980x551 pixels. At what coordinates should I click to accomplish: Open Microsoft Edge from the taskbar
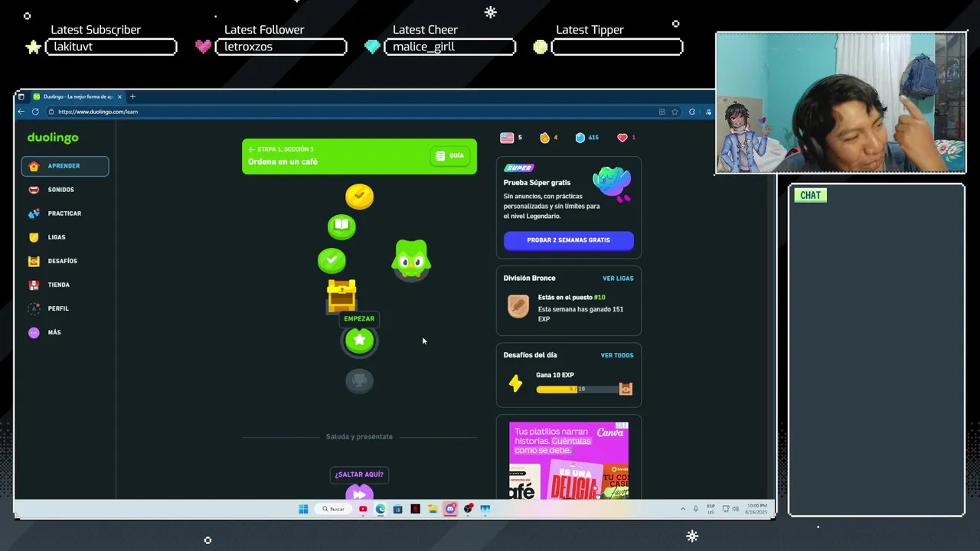tap(380, 509)
